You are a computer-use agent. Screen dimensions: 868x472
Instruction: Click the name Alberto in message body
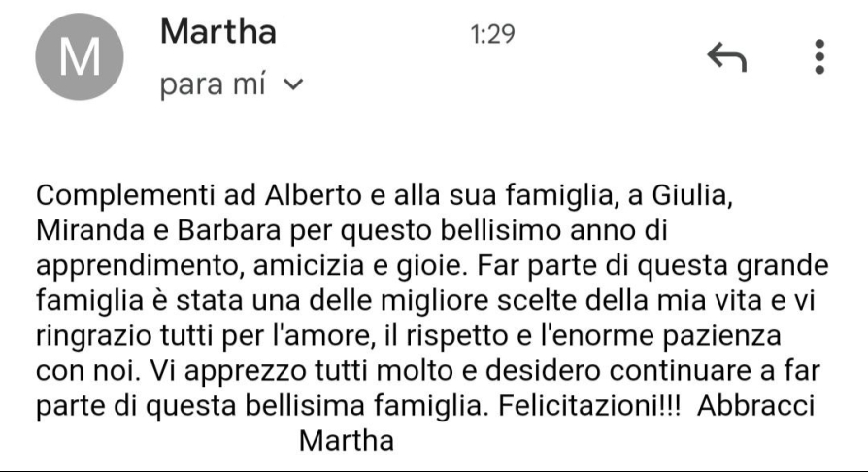click(313, 195)
